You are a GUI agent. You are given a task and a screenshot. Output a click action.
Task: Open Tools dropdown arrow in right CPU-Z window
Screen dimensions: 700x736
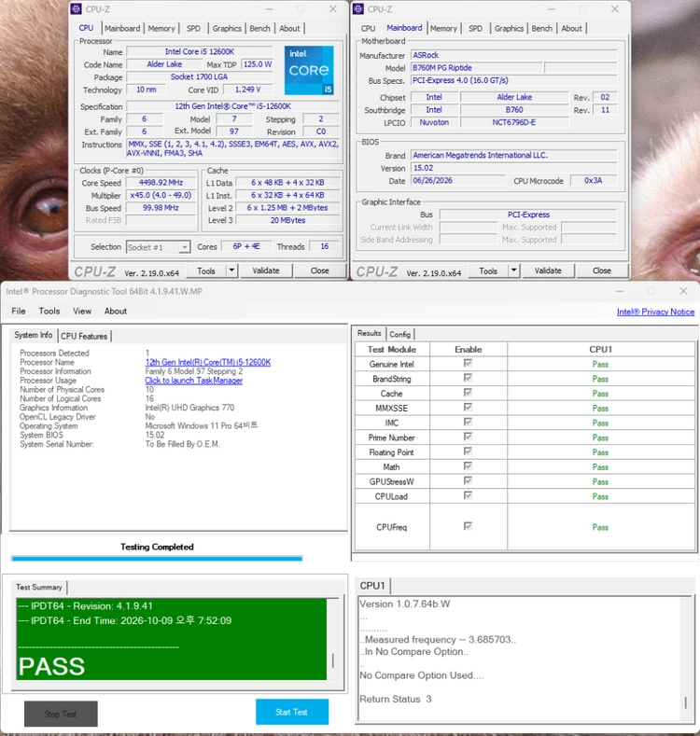point(514,271)
